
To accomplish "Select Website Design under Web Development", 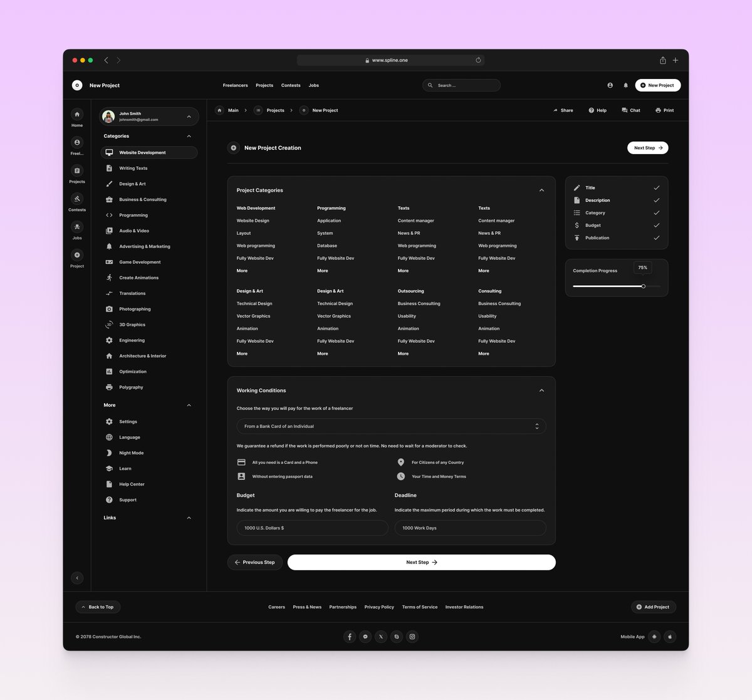I will click(x=253, y=221).
